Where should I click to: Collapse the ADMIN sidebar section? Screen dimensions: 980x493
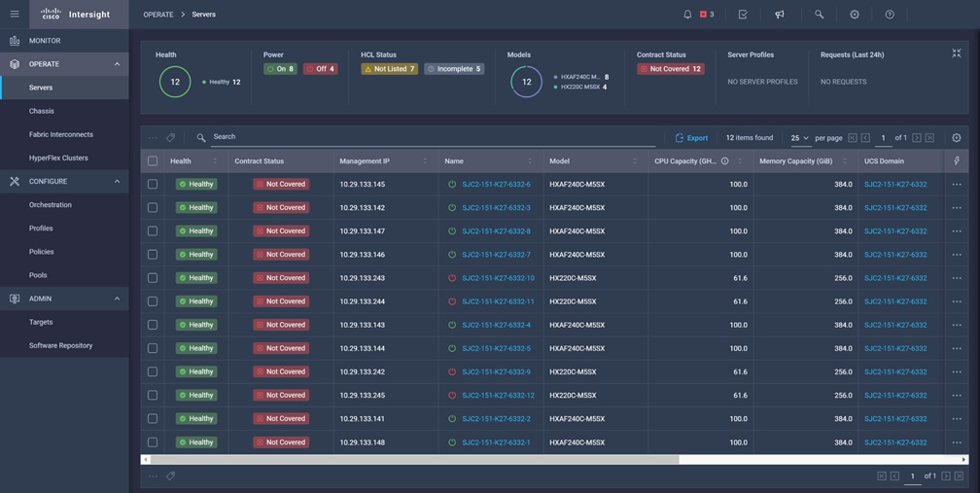pyautogui.click(x=117, y=299)
